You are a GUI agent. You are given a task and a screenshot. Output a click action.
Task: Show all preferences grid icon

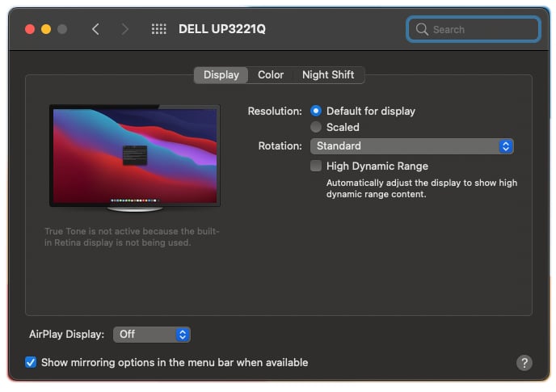159,29
